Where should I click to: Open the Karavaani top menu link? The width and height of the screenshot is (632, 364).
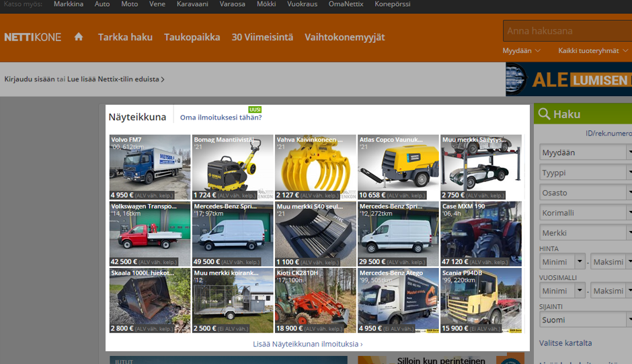pyautogui.click(x=192, y=4)
